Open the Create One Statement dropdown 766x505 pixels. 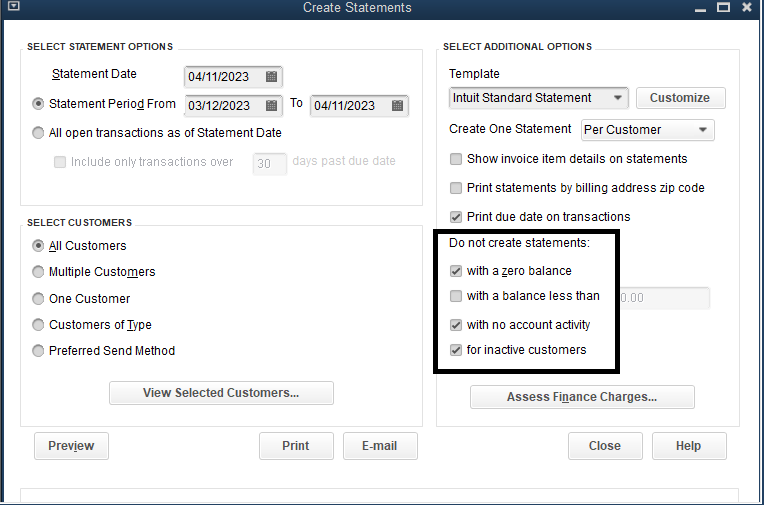(704, 130)
